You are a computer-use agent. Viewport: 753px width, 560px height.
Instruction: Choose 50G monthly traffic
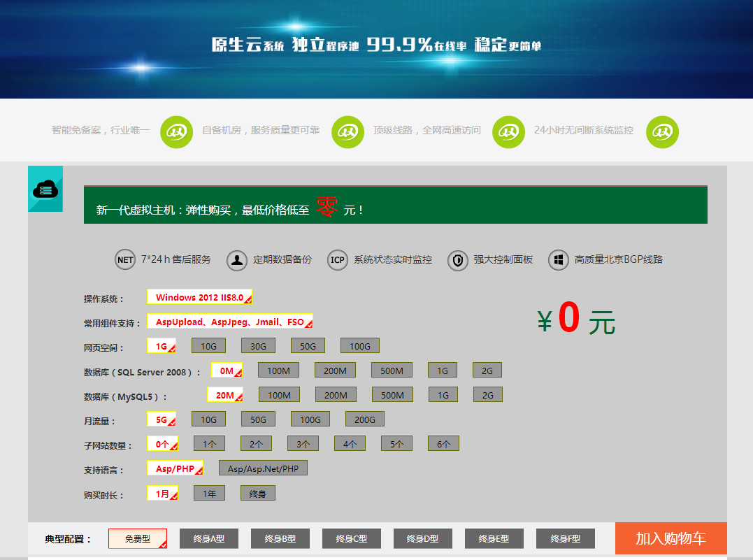point(259,419)
